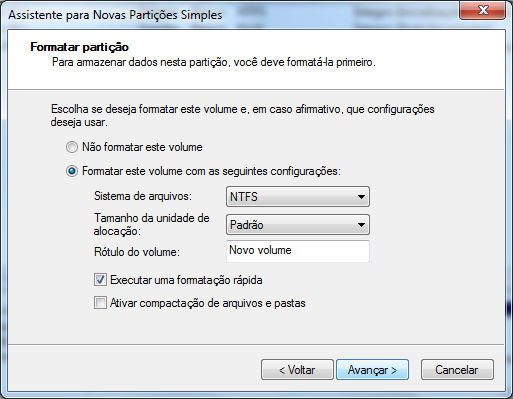513x399 pixels.
Task: Click the window title 'Assistente para Novas Partições Simples'
Action: pos(115,15)
